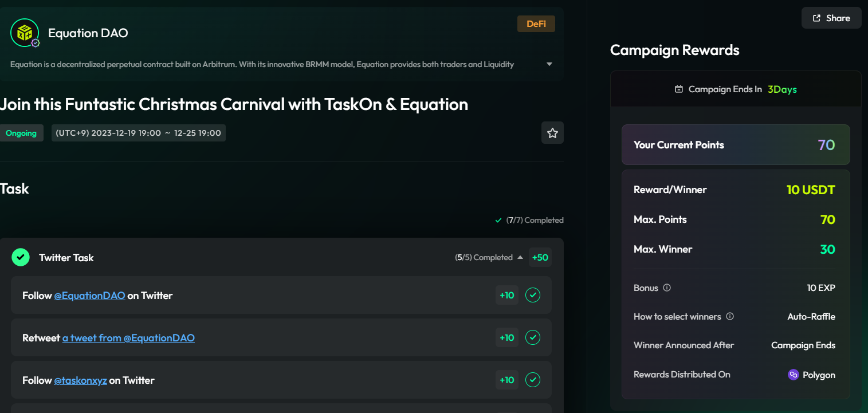The width and height of the screenshot is (868, 413).
Task: Click completed check for Retweet task
Action: point(533,338)
